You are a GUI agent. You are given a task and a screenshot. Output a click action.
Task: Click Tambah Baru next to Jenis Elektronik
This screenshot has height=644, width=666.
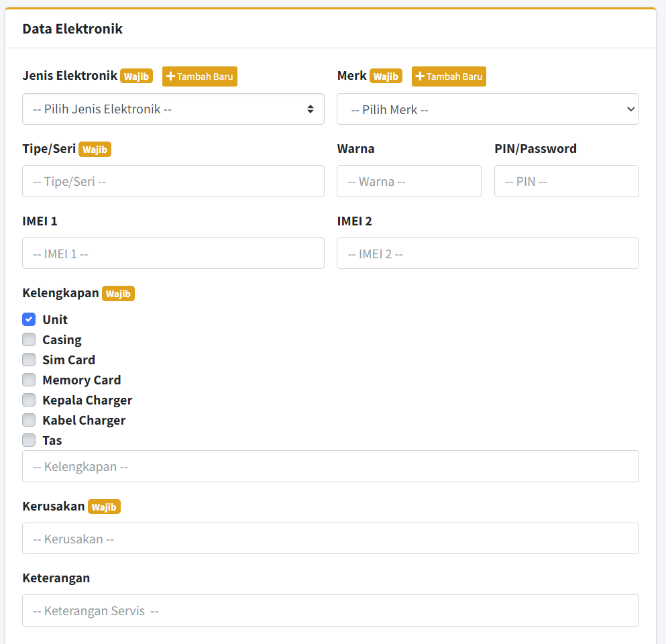coord(199,76)
